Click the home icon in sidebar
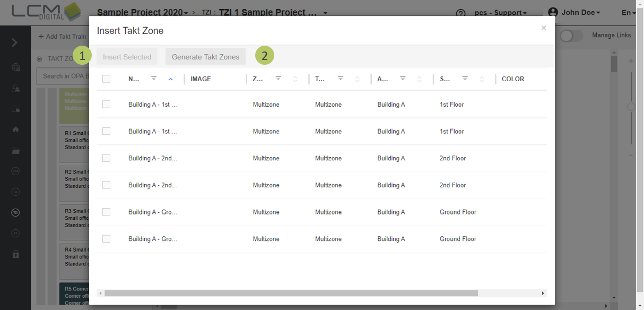644x310 pixels. pos(15,129)
